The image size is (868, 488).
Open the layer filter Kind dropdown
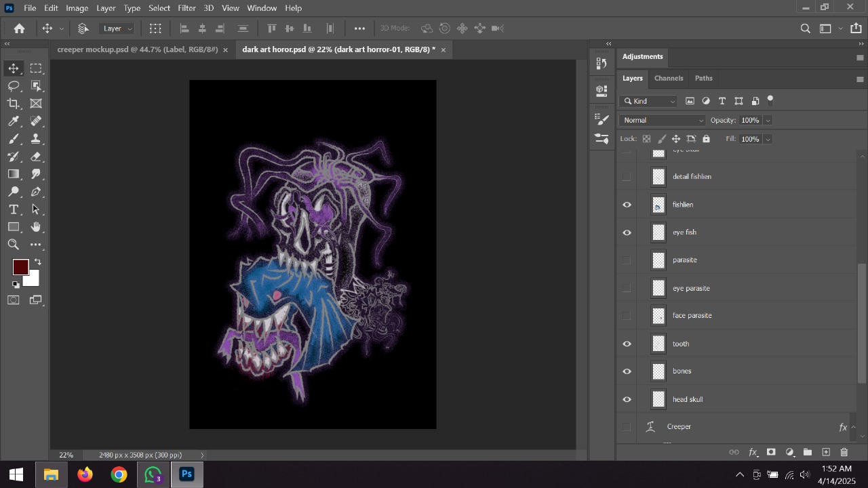tap(649, 101)
